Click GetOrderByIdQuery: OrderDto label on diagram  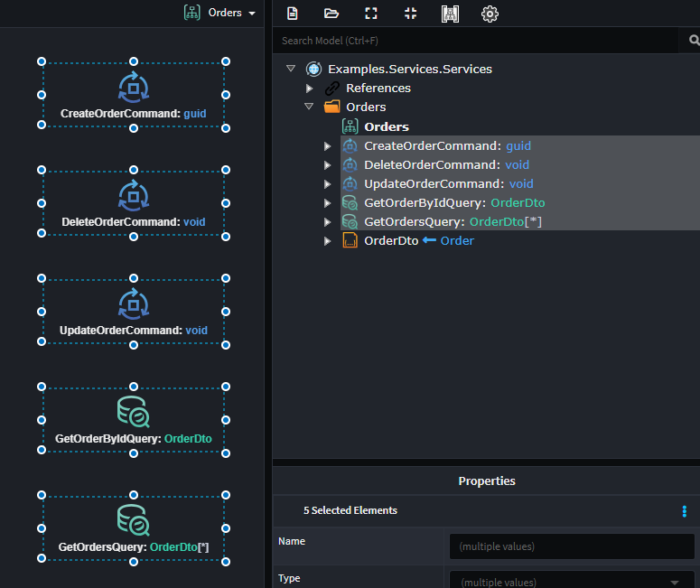point(133,439)
